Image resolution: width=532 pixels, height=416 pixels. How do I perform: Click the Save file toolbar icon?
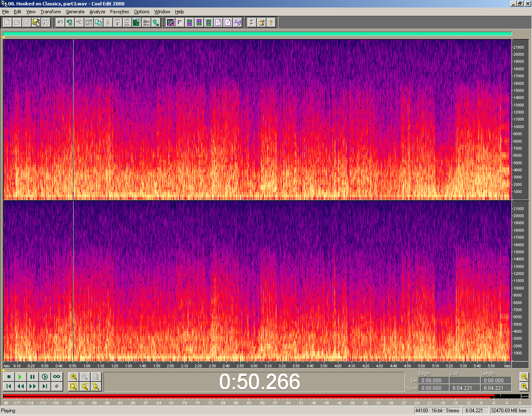tap(26, 22)
